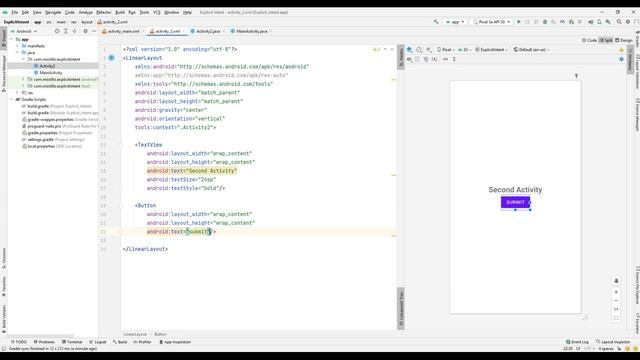Switch editor to Design view mode
This screenshot has width=640, height=360.
(624, 40)
